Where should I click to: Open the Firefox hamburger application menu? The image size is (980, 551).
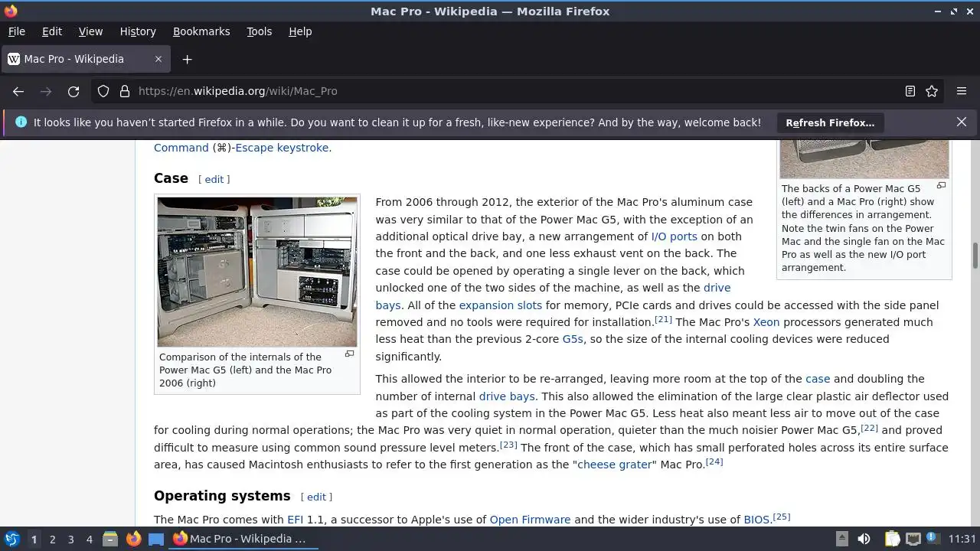point(962,91)
